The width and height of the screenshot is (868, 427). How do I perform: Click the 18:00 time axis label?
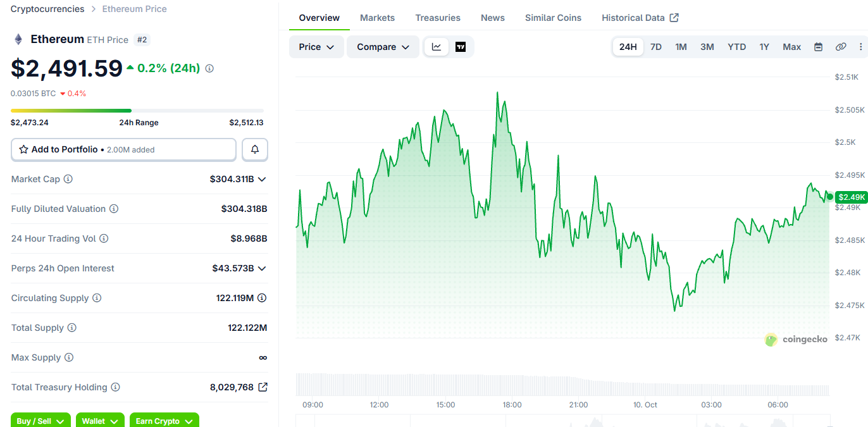coord(512,405)
